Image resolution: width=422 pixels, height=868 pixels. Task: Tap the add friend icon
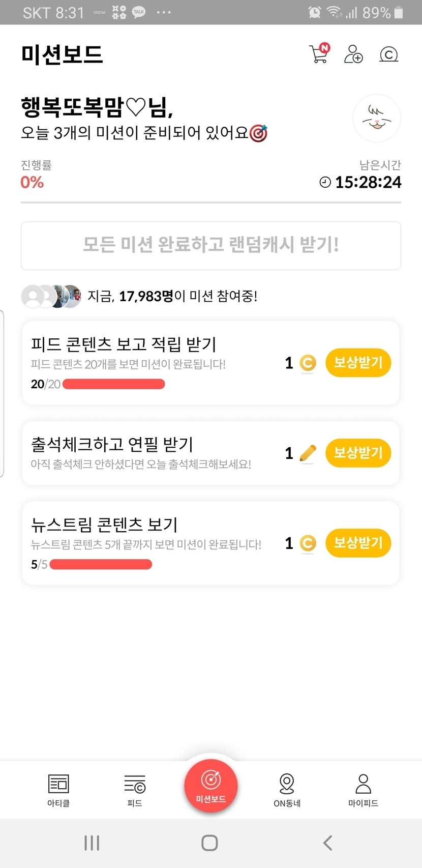click(x=353, y=54)
